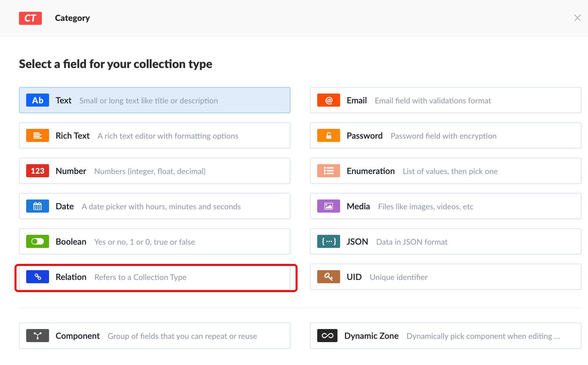Select the Media field description text
Screen dimensions: 588x365
coord(426,206)
